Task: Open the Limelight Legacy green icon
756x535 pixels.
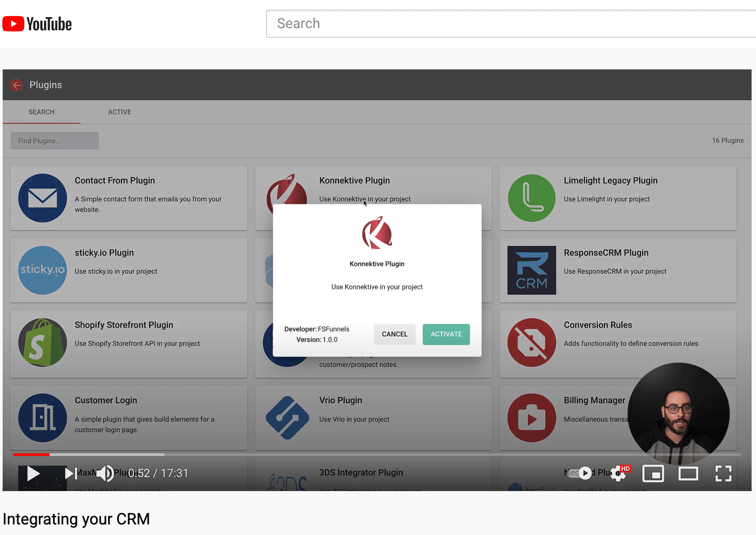Action: click(x=532, y=198)
